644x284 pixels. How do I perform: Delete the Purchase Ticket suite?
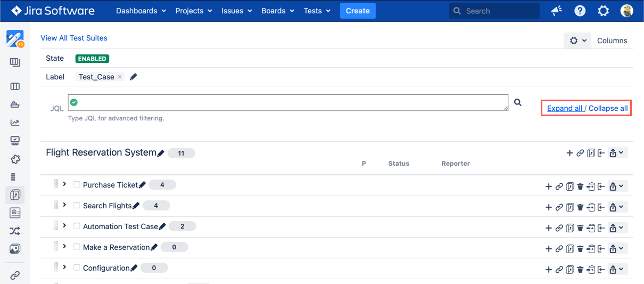click(x=580, y=186)
